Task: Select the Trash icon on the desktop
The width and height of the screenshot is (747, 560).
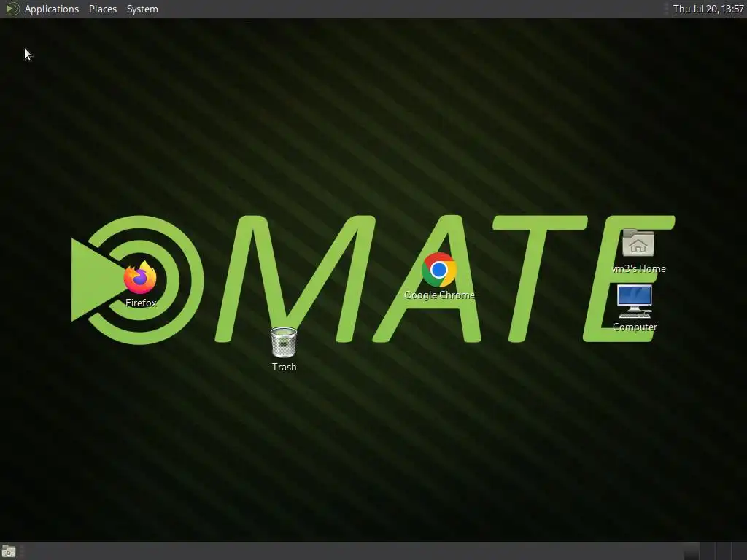Action: (284, 343)
